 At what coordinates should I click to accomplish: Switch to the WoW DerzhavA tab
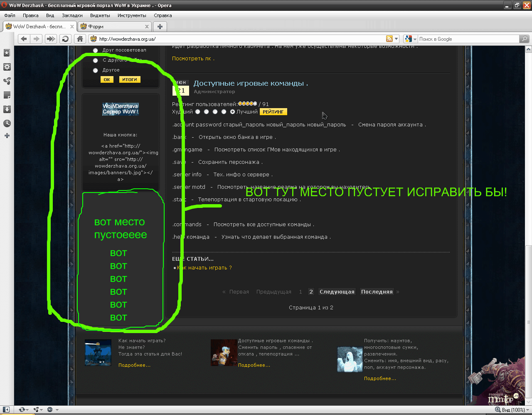coord(39,27)
